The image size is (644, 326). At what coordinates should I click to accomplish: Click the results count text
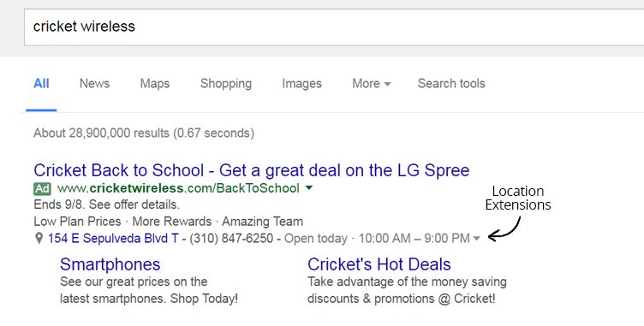coord(144,133)
